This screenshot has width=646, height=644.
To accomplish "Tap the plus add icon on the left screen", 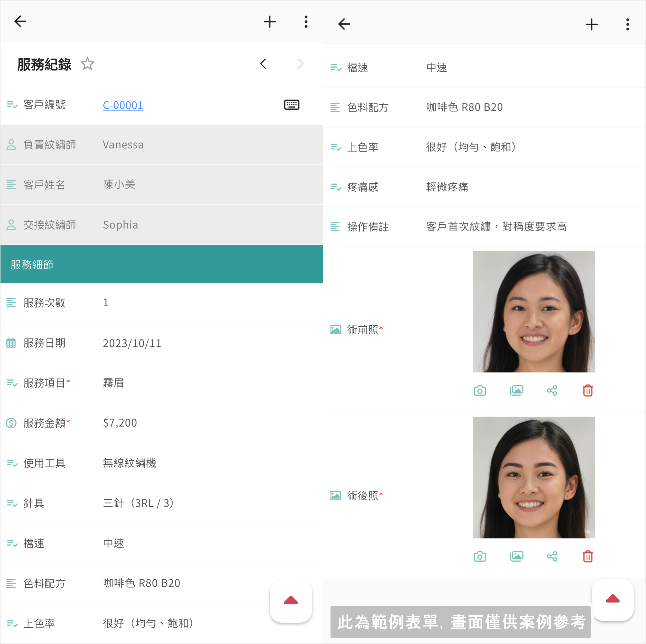I will pyautogui.click(x=269, y=22).
